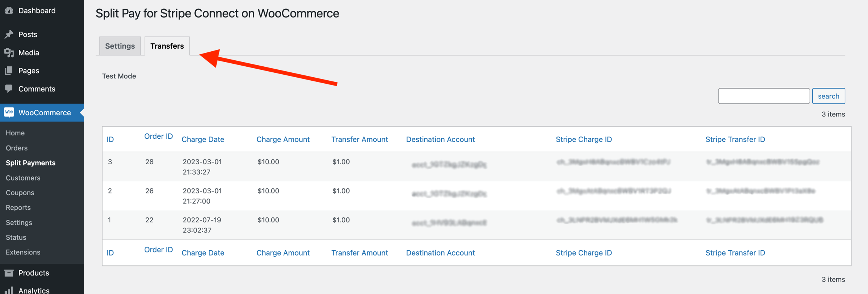Click footer Order ID column label
Image resolution: width=868 pixels, height=294 pixels.
[x=158, y=250]
